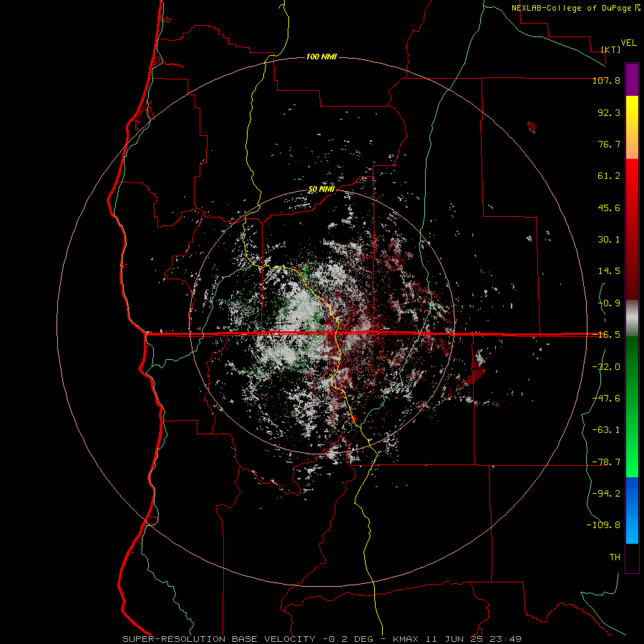Click the '50 NMI' range ring label
644x644 pixels.
(321, 190)
